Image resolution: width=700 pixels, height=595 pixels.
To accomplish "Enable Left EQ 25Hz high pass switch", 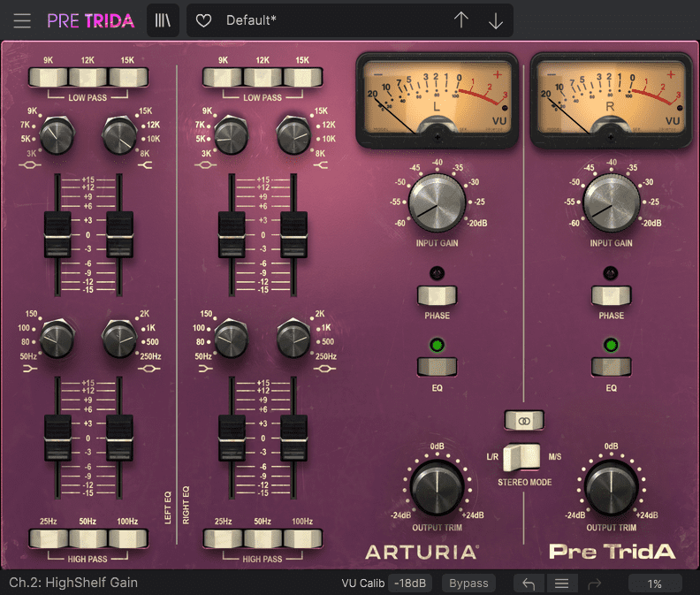I will click(49, 538).
